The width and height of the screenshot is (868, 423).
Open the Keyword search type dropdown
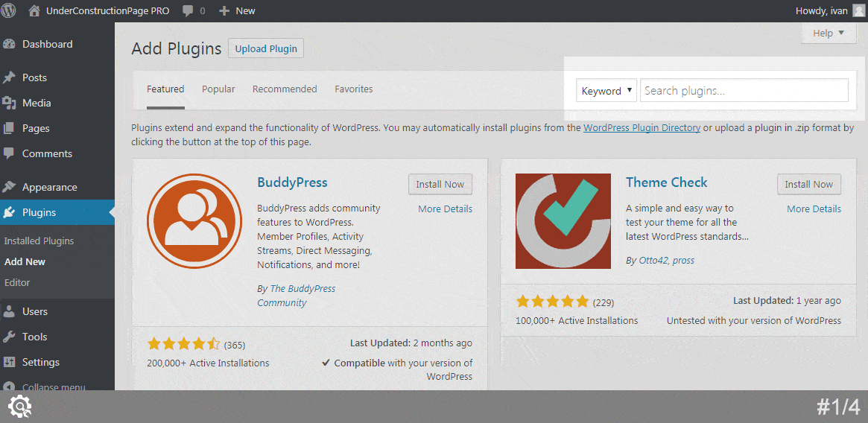tap(606, 91)
